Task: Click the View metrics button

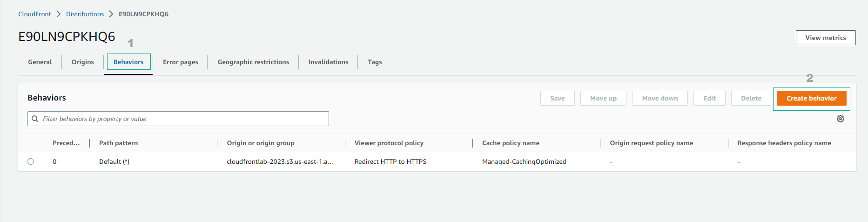Action: 826,38
